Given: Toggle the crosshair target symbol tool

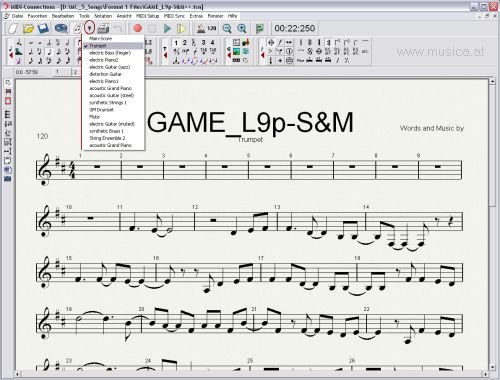Looking at the screenshot, I should 271,42.
